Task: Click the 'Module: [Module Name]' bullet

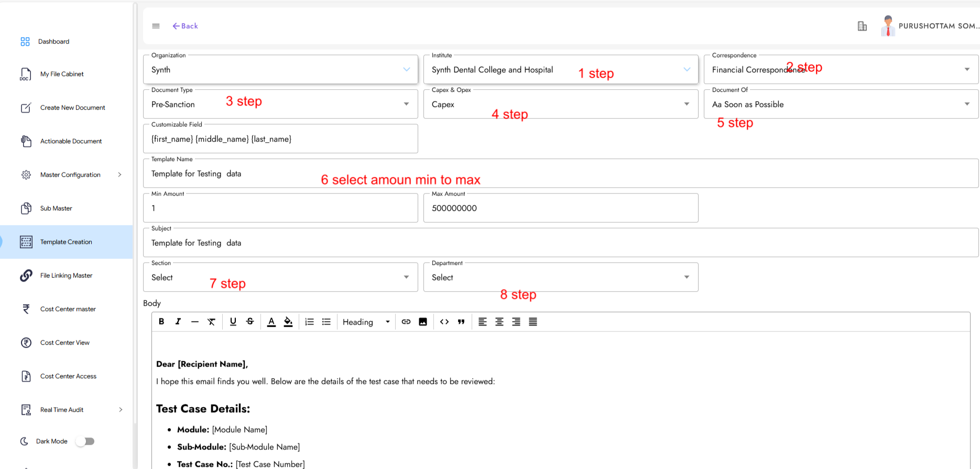Action: pos(222,430)
